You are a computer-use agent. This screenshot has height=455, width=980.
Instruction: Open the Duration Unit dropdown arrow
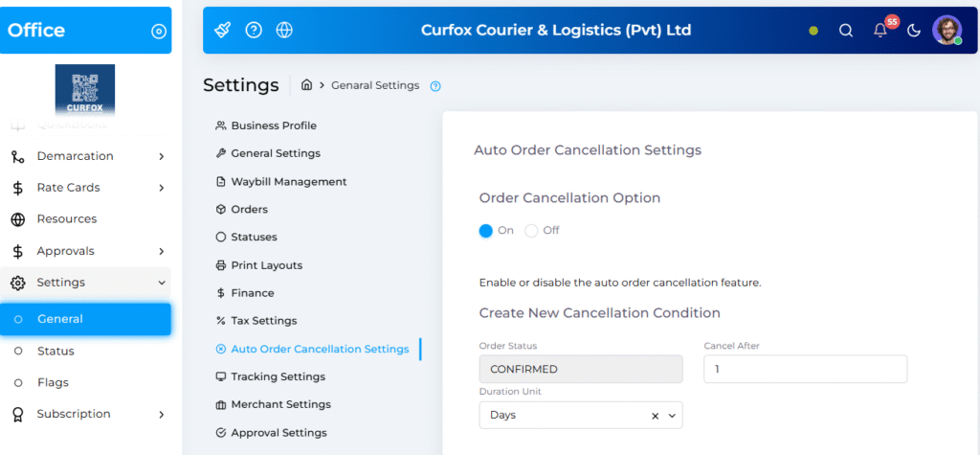672,416
